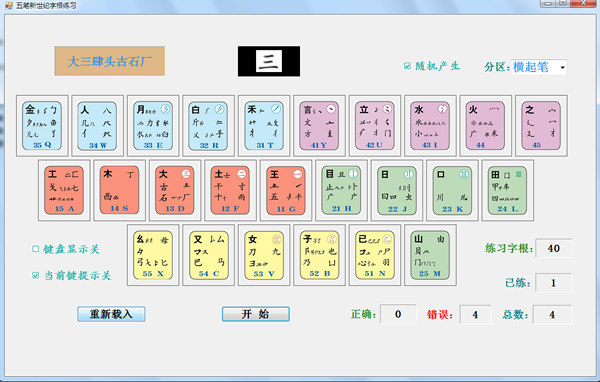Viewport: 600px width, 382px height.
Task: Click the 水 43 I key card
Action: click(x=430, y=126)
